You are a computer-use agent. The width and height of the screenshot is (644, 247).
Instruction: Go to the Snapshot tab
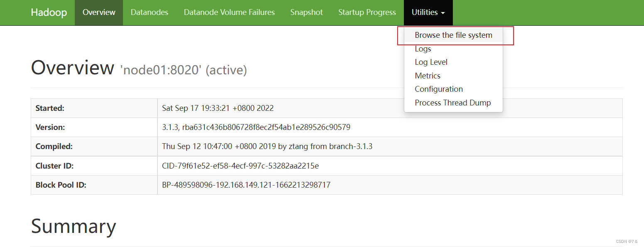click(x=307, y=12)
